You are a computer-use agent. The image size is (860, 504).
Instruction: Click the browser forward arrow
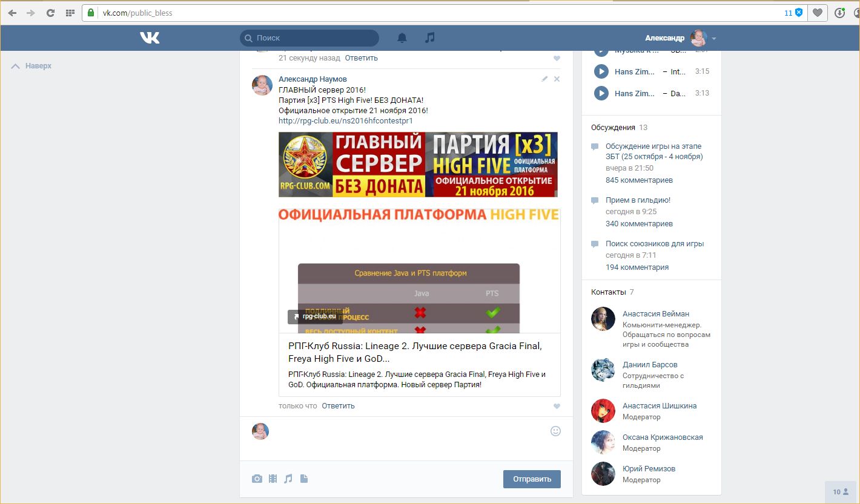(31, 13)
